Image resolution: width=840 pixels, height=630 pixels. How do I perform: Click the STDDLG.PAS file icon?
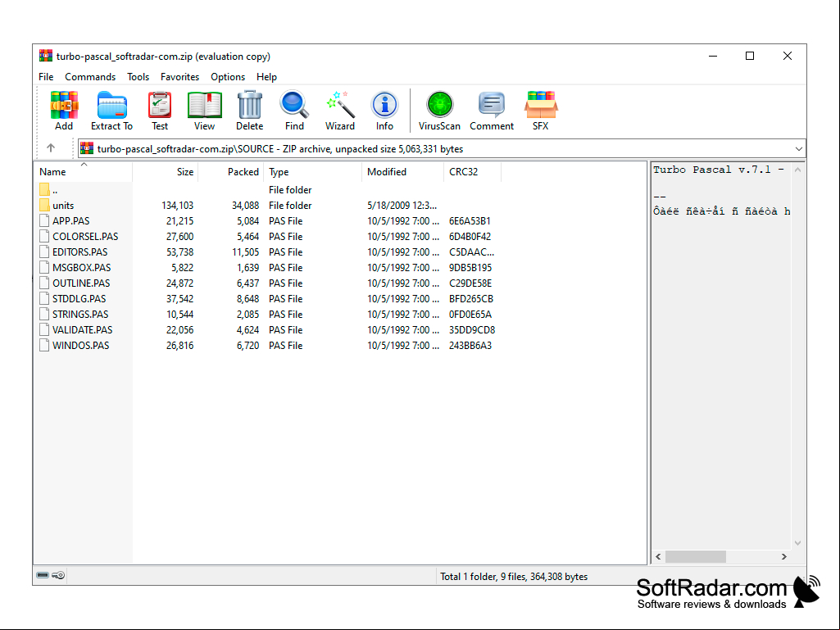(x=44, y=298)
